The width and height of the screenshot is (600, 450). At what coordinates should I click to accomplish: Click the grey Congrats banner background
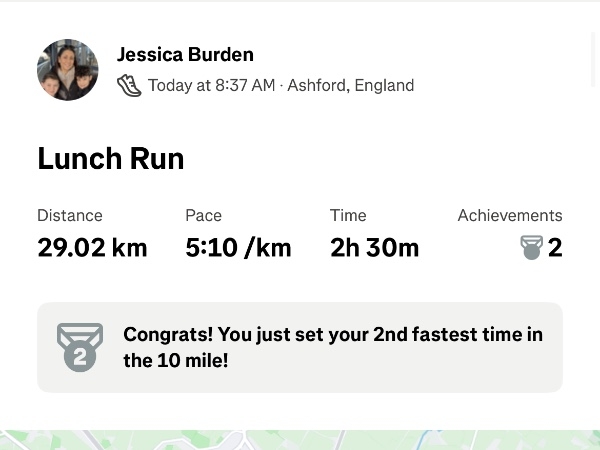[300, 347]
